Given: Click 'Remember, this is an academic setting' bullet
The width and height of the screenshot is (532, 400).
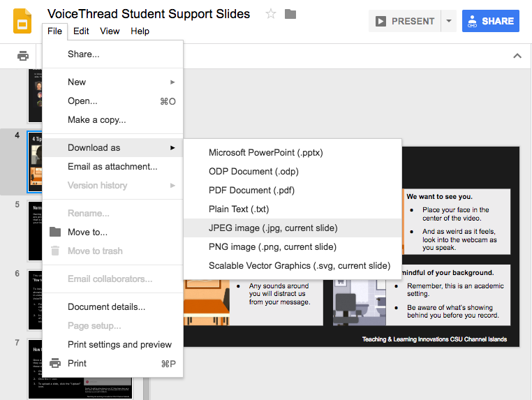Looking at the screenshot, I should click(x=455, y=290).
